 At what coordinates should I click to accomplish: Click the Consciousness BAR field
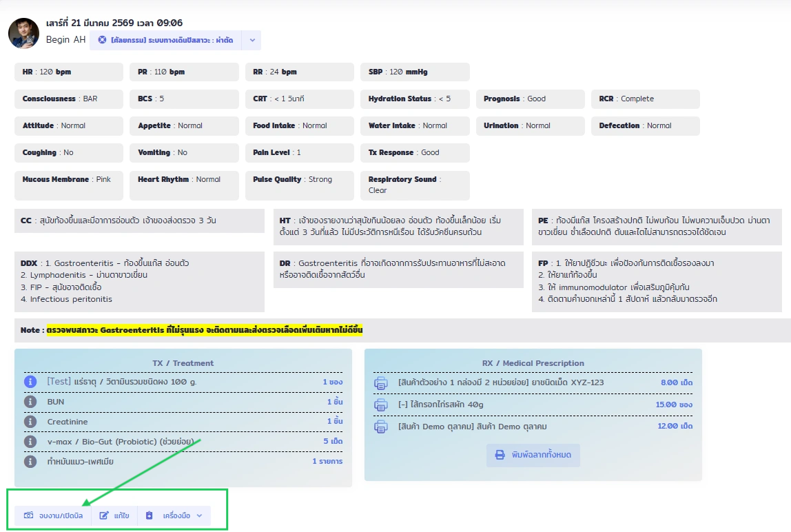coord(69,99)
